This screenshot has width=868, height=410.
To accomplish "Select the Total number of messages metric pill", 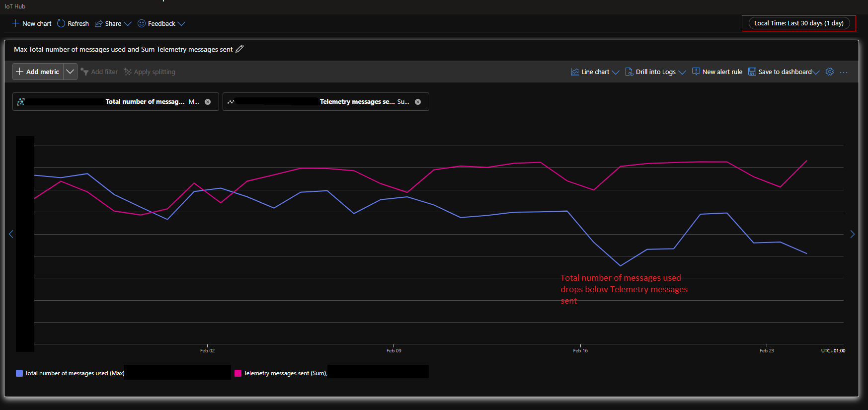I will (115, 101).
